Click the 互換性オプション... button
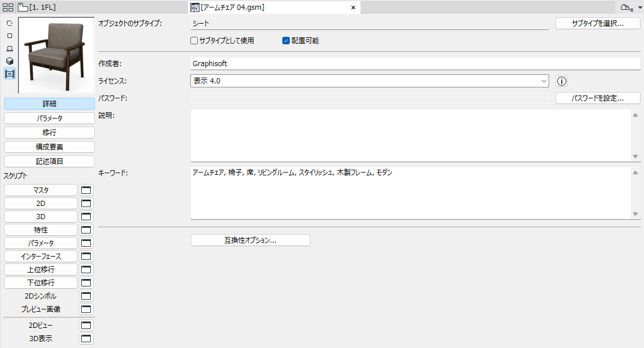The height and width of the screenshot is (348, 644). pyautogui.click(x=251, y=240)
